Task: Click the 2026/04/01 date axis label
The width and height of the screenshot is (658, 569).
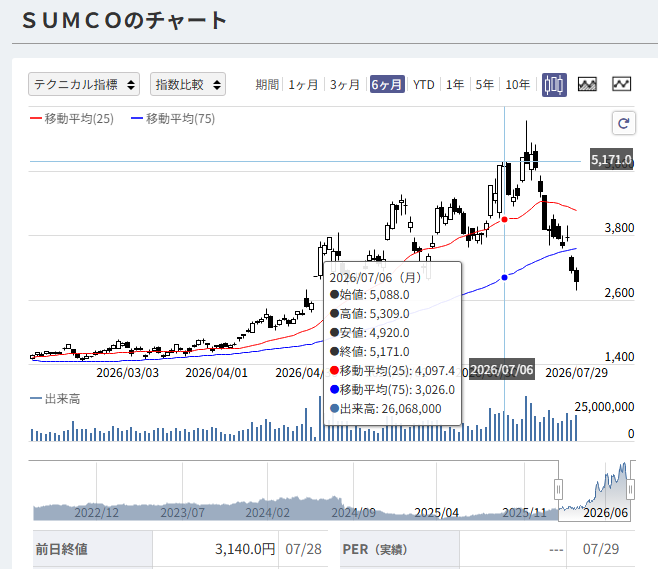Action: coord(217,373)
